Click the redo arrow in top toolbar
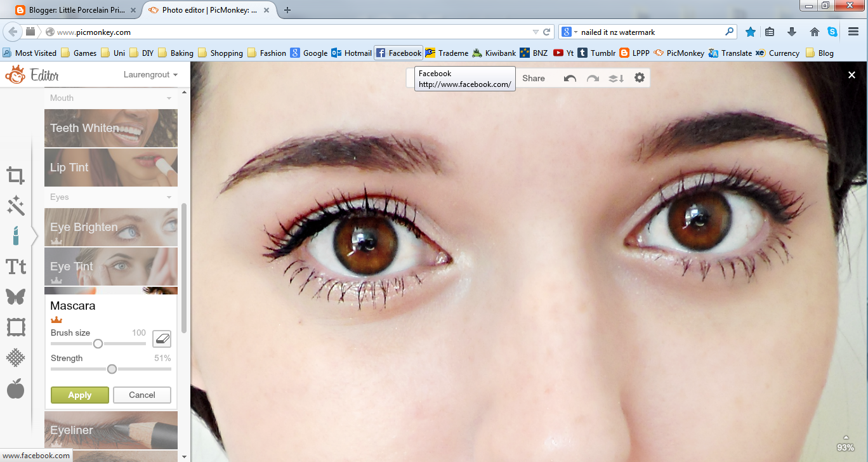The height and width of the screenshot is (462, 868). click(593, 78)
